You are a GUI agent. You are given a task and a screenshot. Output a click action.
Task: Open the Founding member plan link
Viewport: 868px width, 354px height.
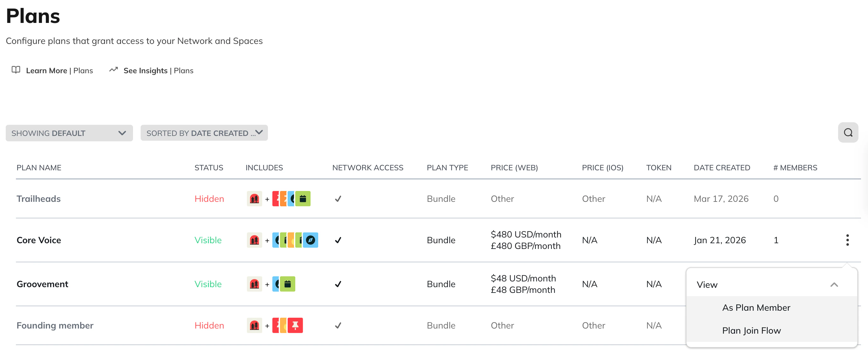(x=55, y=325)
